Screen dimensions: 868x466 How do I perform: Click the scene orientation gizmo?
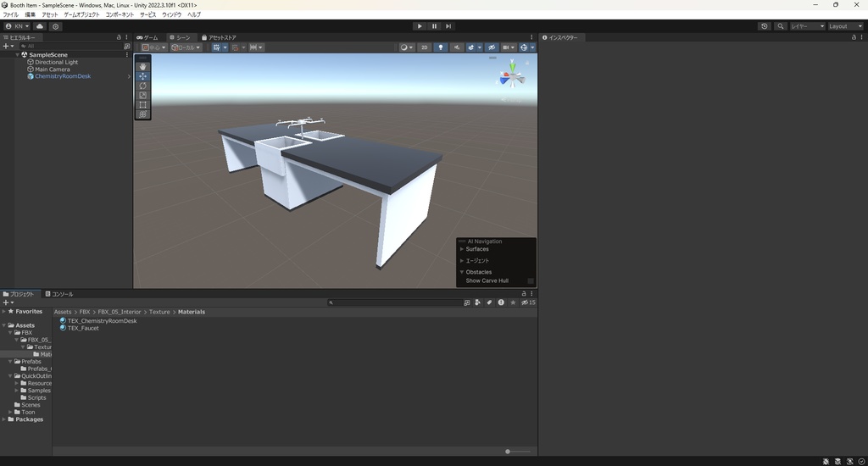(x=512, y=77)
